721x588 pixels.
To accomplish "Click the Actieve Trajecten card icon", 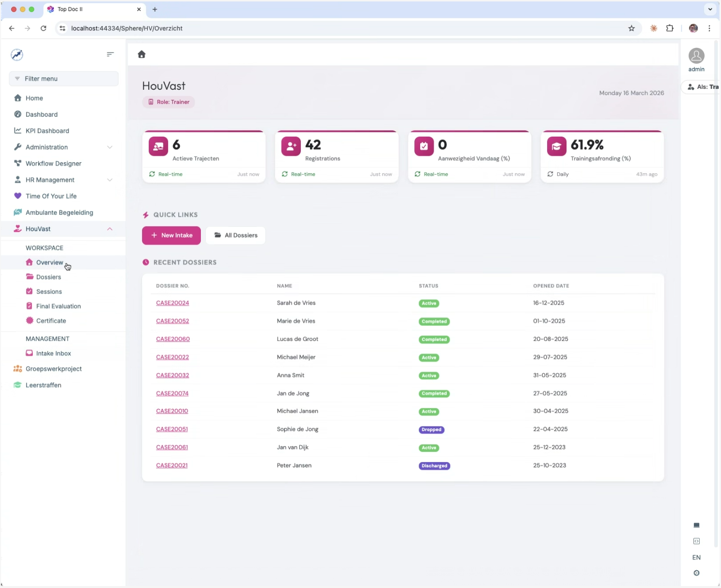I will 158,147.
